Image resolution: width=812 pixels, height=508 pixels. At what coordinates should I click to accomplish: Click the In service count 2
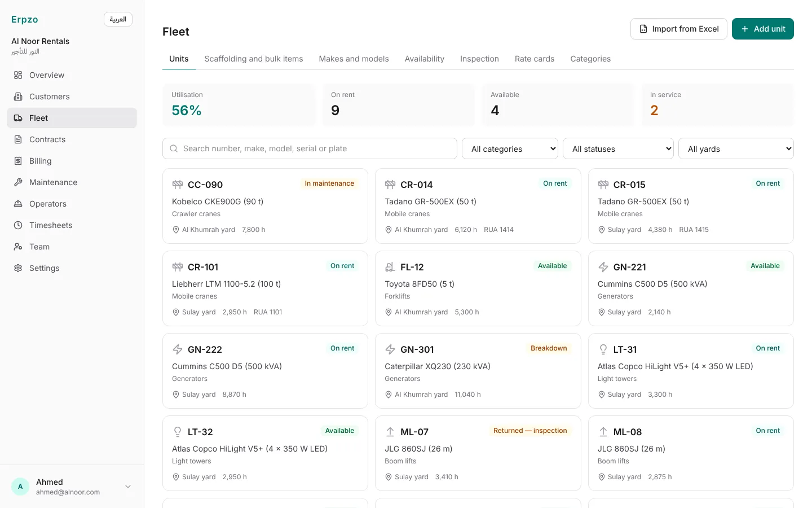click(x=654, y=110)
